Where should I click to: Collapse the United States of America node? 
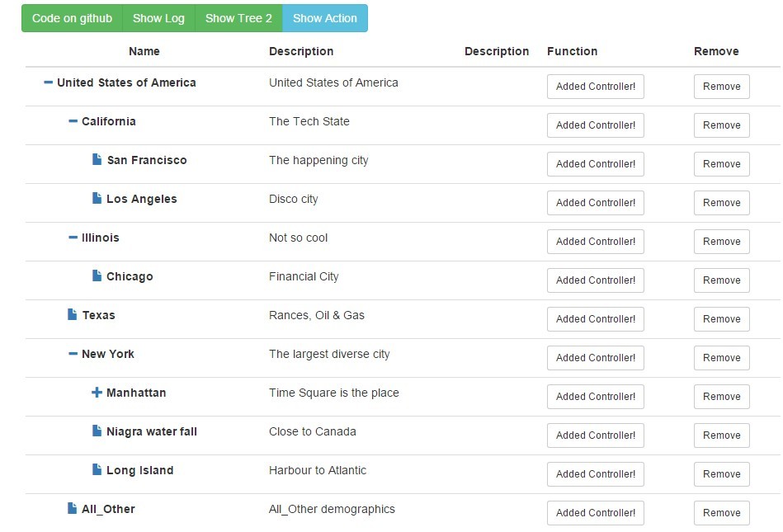[x=48, y=82]
